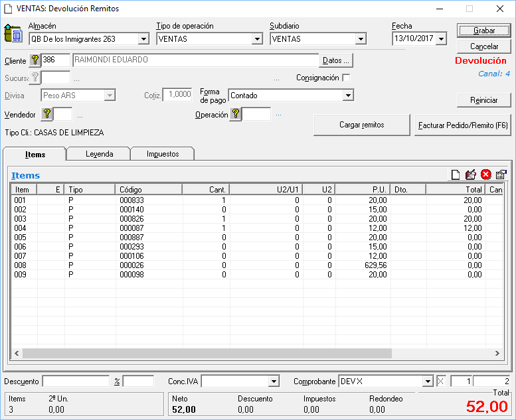Open the Fecha date picker dropdown
Screen dimensions: 516x420
tap(441, 39)
